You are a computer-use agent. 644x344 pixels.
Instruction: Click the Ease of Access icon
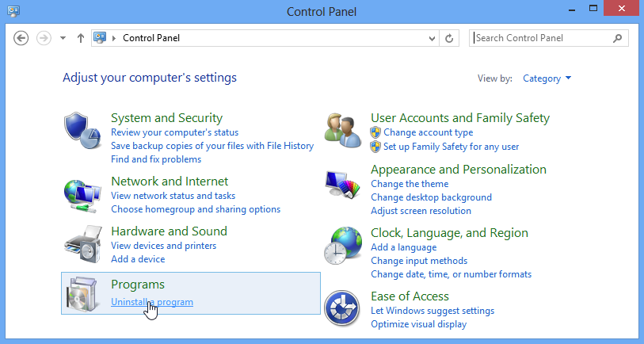(x=341, y=308)
